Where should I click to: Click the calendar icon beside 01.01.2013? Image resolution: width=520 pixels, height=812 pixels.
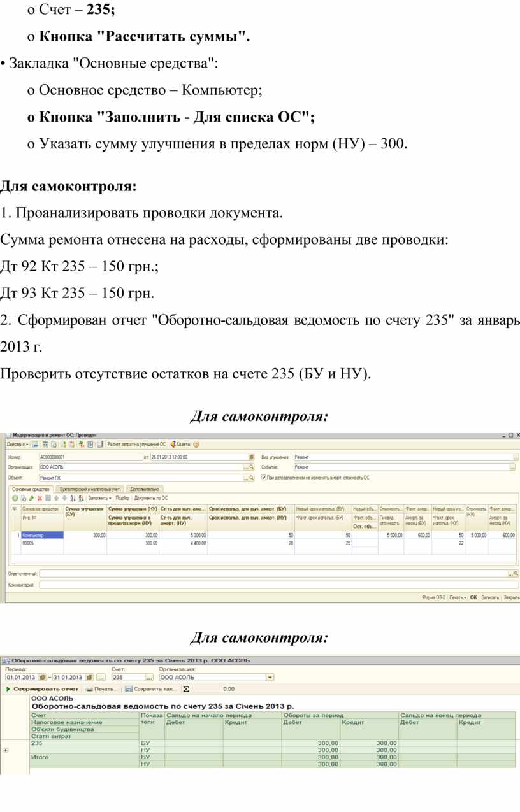43,678
